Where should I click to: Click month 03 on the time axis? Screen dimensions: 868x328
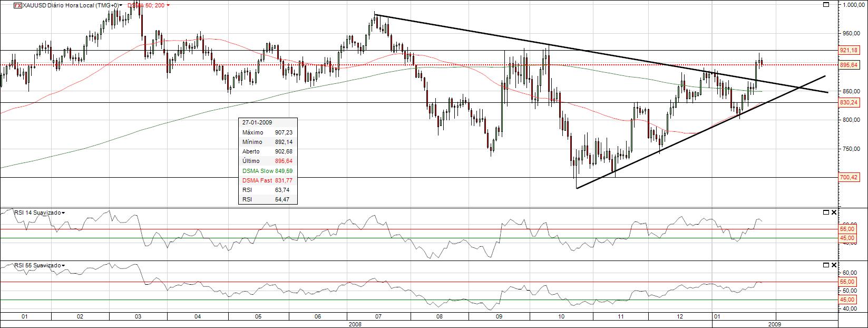tap(138, 317)
